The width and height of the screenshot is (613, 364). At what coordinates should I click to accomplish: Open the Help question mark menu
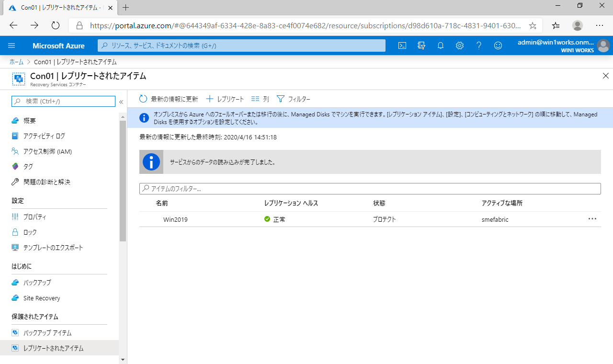pyautogui.click(x=479, y=45)
